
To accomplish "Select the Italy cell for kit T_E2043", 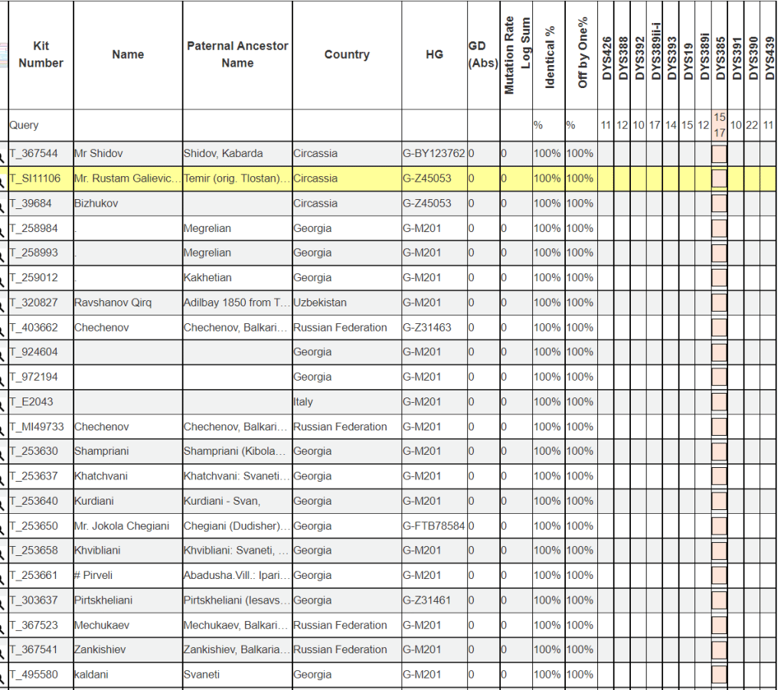I will tap(303, 402).
